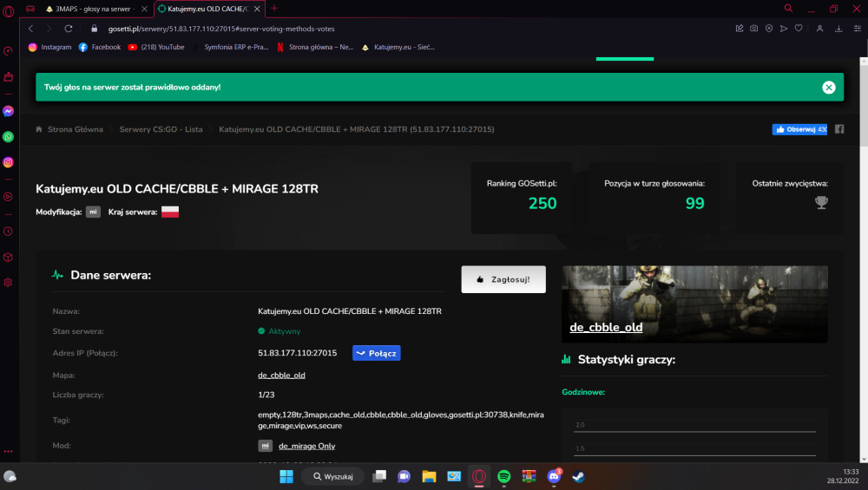Open de_mirage Only mod link
The image size is (868, 490).
tap(306, 446)
